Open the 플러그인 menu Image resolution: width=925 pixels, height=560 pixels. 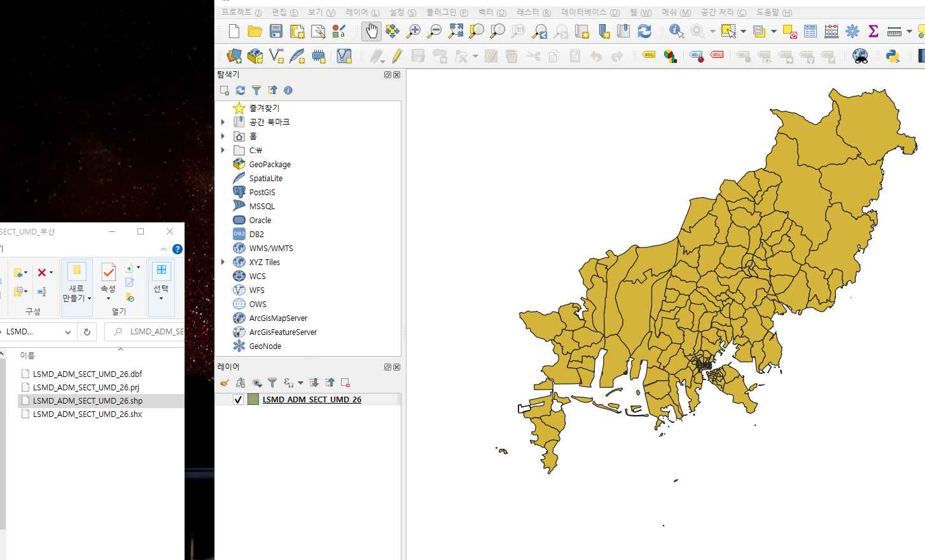click(x=447, y=12)
